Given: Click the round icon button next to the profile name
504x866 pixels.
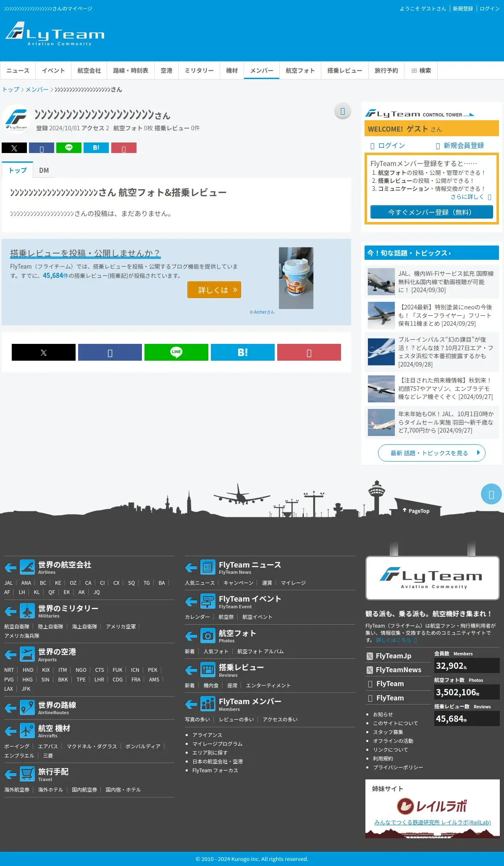Looking at the screenshot, I should click(343, 111).
